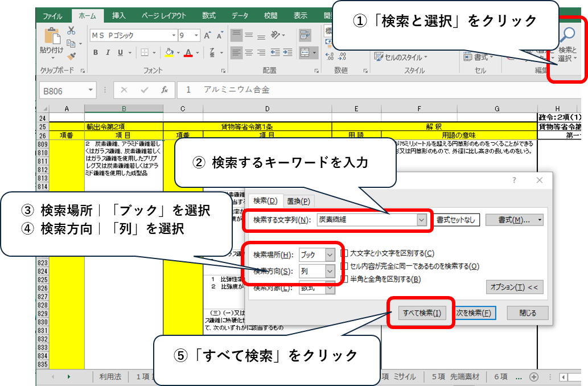
Task: Open the 検索場所 dropdown showing ブック
Action: (330, 254)
